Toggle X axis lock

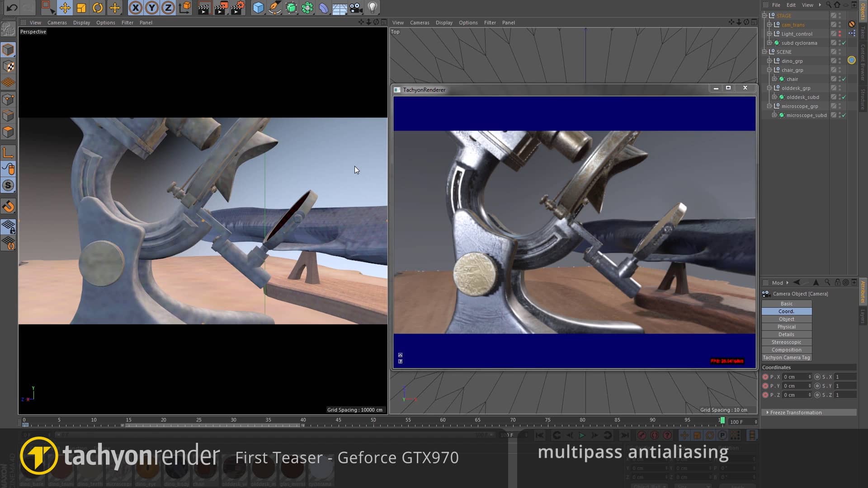coord(135,8)
